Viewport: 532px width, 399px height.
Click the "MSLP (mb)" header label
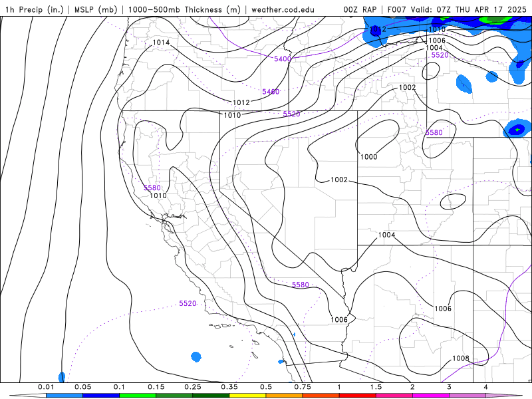[x=95, y=9]
